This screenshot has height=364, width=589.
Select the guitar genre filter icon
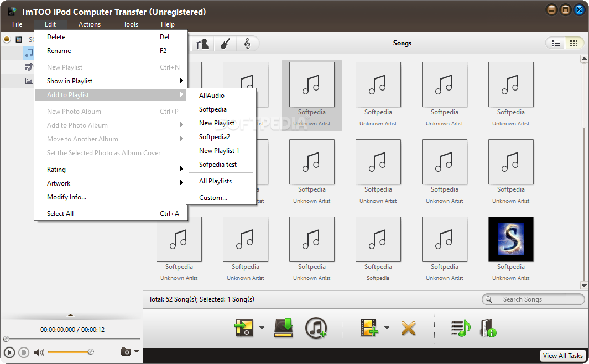click(225, 44)
